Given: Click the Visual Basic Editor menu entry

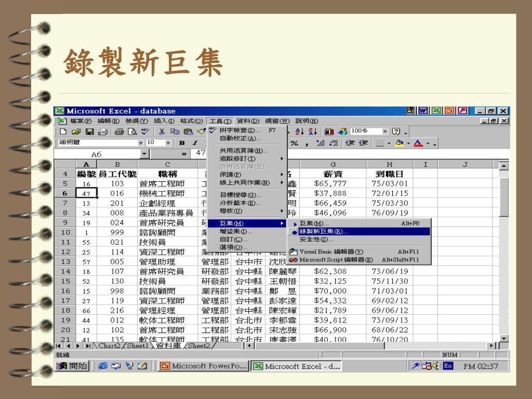Looking at the screenshot, I should 360,252.
